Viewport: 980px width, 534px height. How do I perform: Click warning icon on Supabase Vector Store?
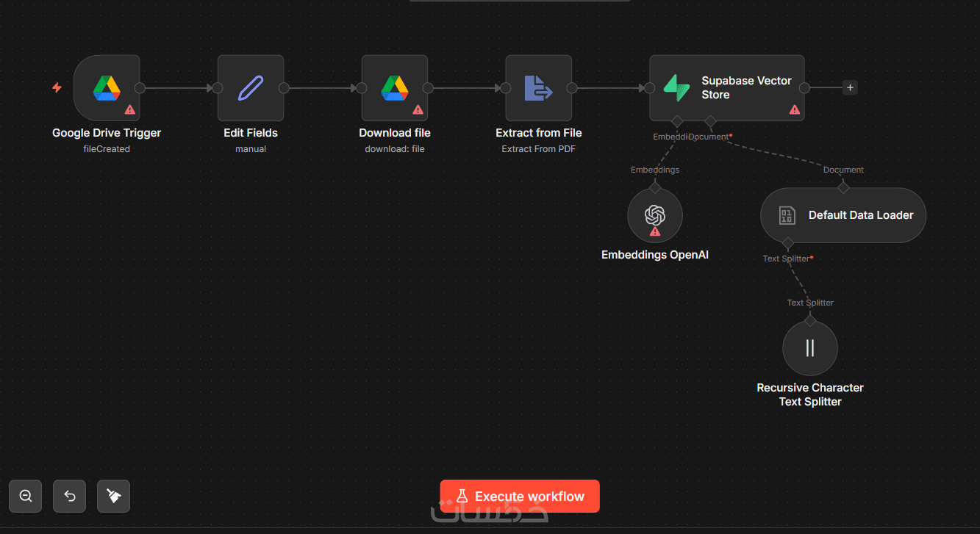(795, 109)
